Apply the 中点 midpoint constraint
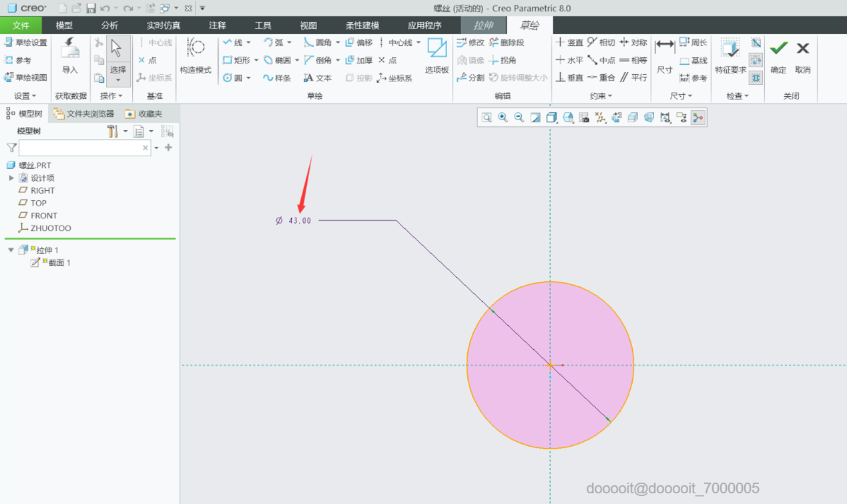Screen dimensions: 847x504 click(601, 60)
